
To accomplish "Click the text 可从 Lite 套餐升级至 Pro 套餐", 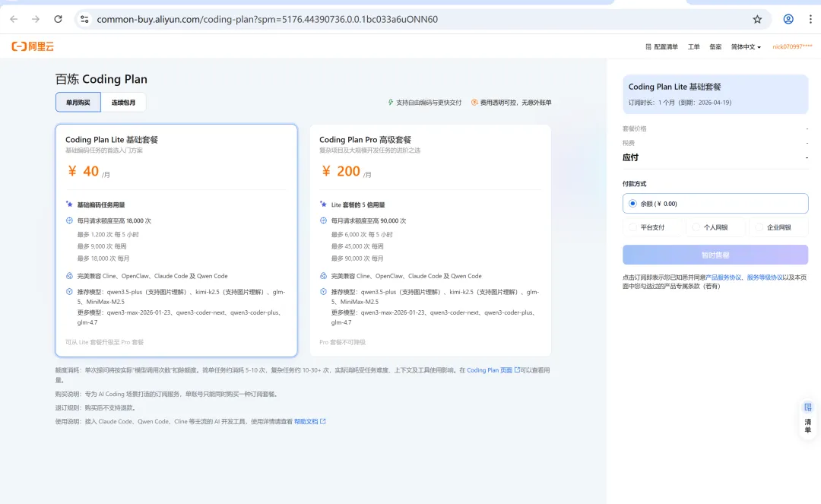I will point(104,342).
